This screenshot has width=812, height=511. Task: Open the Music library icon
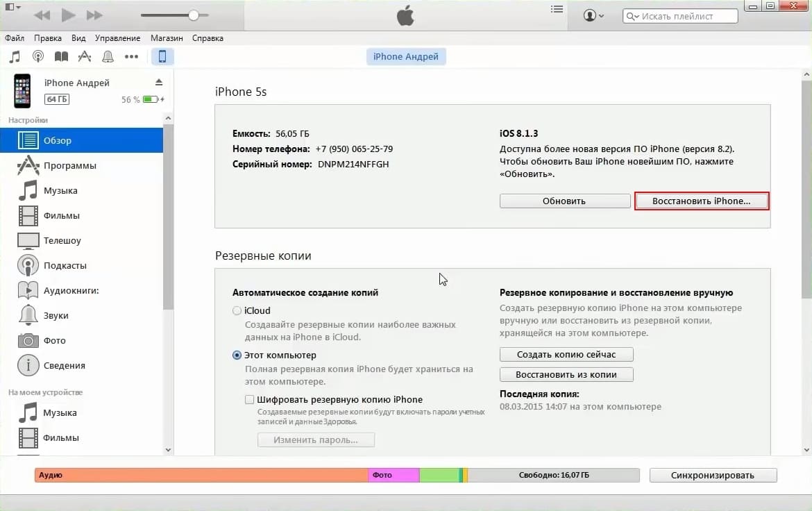[15, 56]
